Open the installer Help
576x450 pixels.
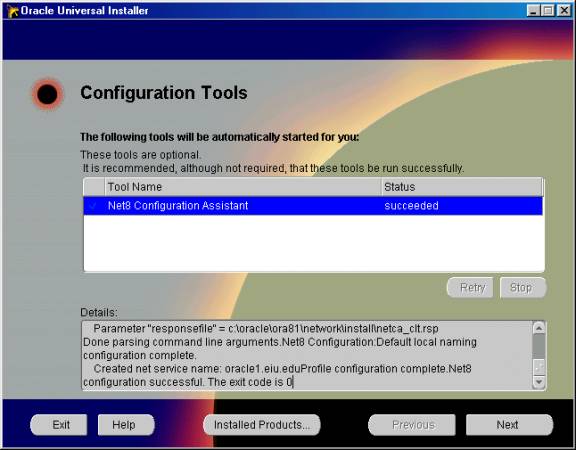coord(126,425)
